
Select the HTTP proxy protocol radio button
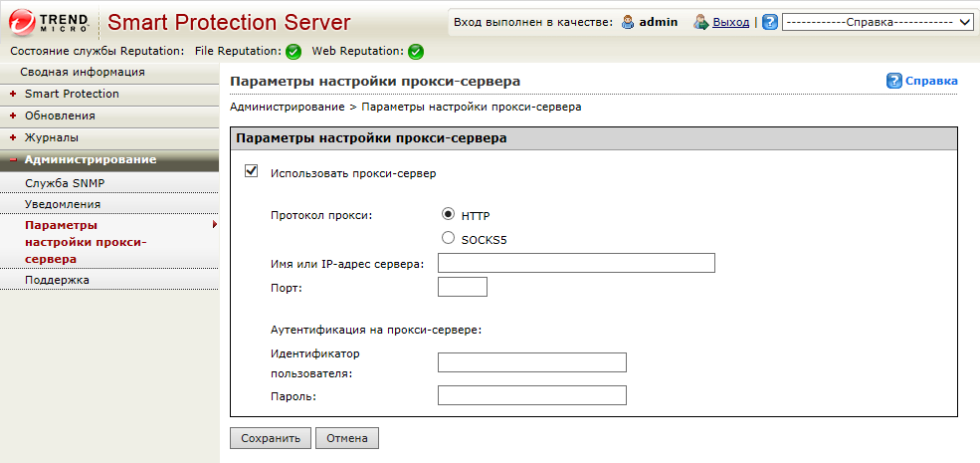point(448,214)
